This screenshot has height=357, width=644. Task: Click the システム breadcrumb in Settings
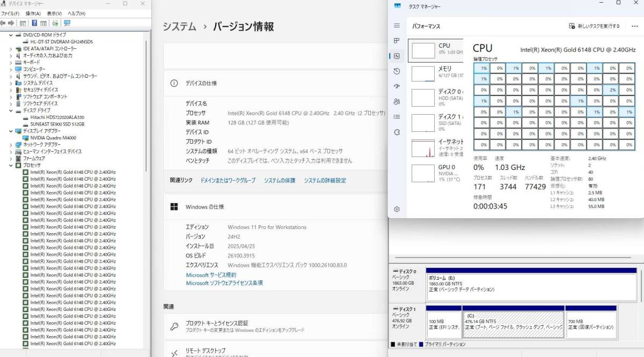(x=180, y=26)
